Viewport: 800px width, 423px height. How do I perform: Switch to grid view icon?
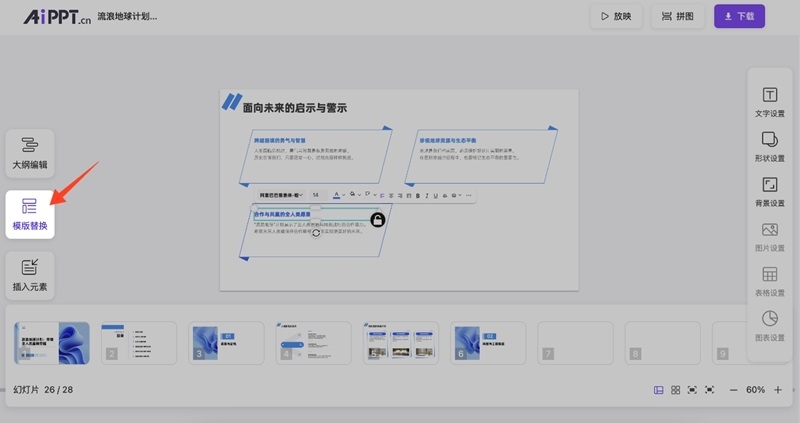click(676, 390)
